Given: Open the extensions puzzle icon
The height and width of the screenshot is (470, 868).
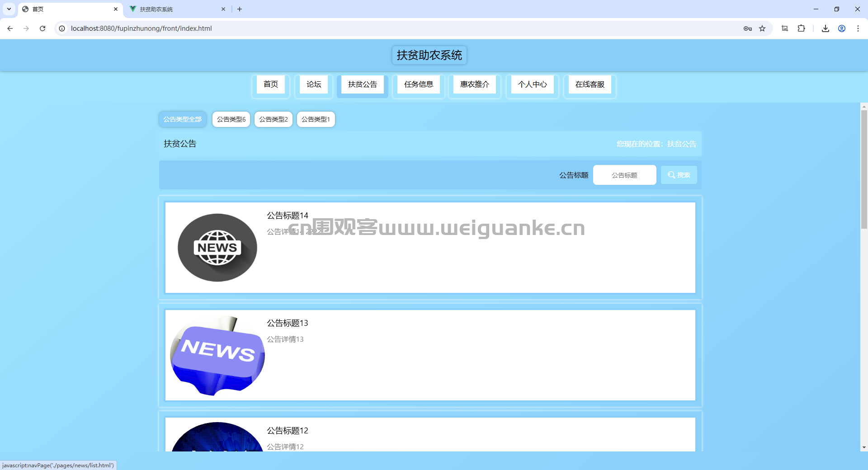Looking at the screenshot, I should point(801,28).
